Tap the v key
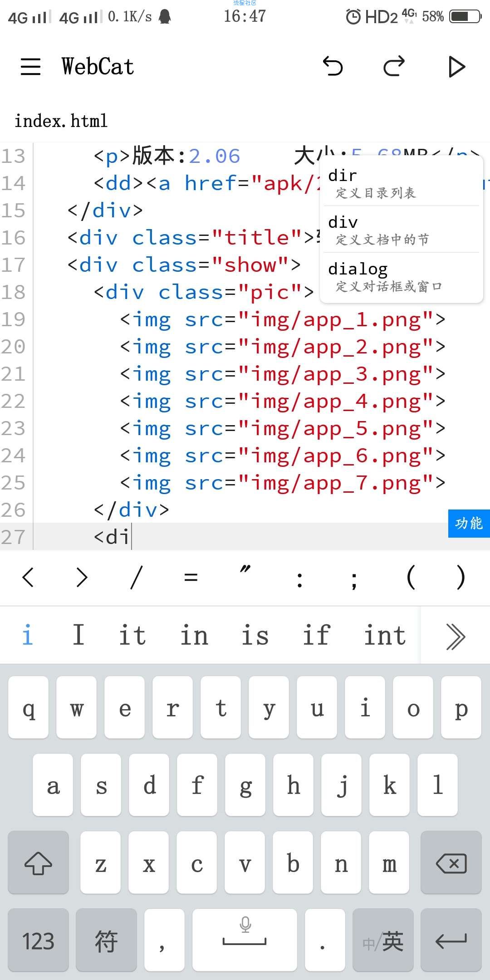 [x=245, y=862]
